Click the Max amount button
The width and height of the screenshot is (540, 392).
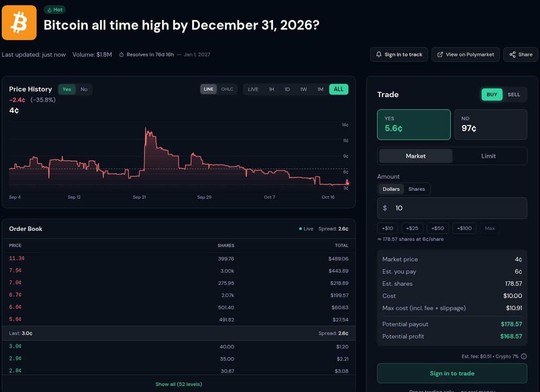pyautogui.click(x=490, y=228)
